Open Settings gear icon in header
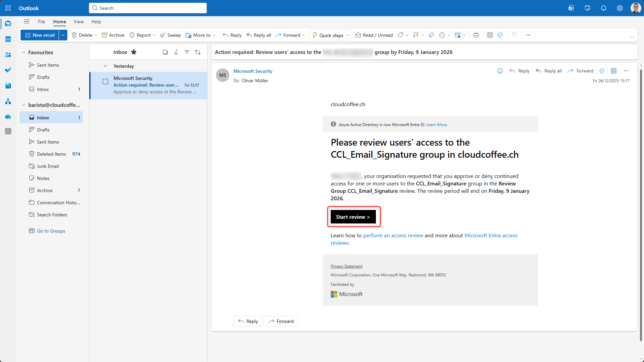This screenshot has width=644, height=362. 619,8
